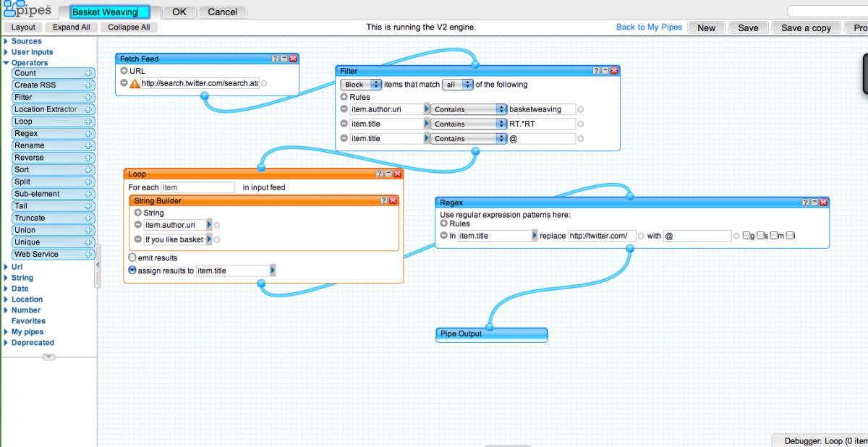Click the New pipe button

(706, 27)
